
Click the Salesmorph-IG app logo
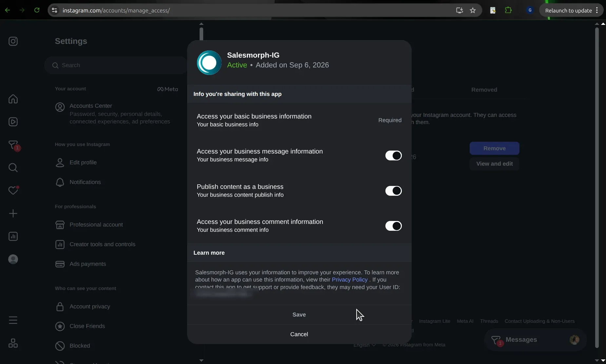(209, 63)
